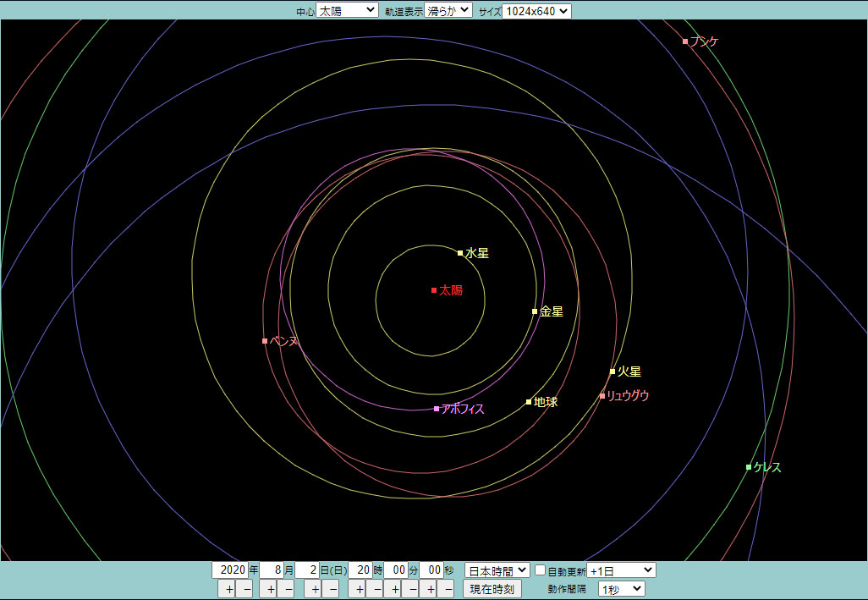868x600 pixels.
Task: Open the サイズ dropdown showing 1024x640
Action: tap(536, 11)
